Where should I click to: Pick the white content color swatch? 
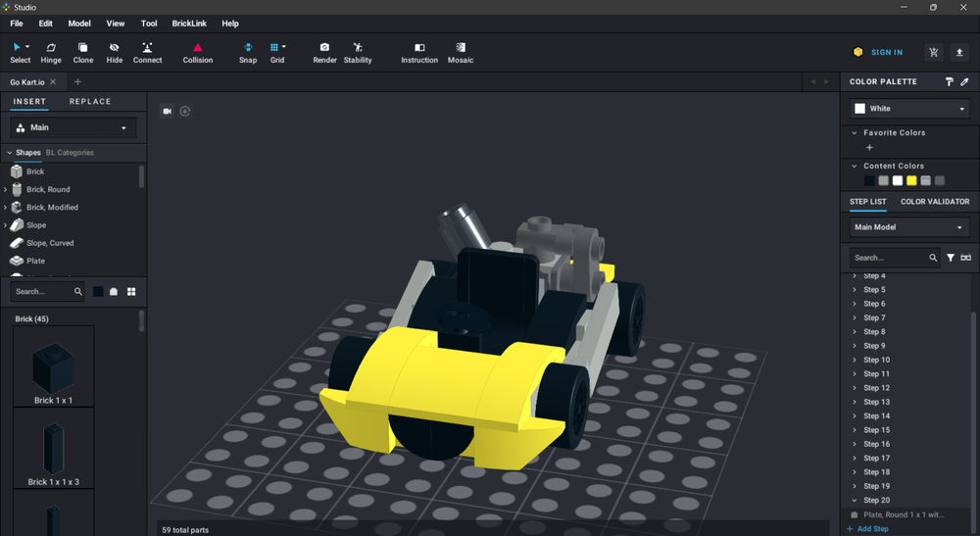pyautogui.click(x=898, y=180)
